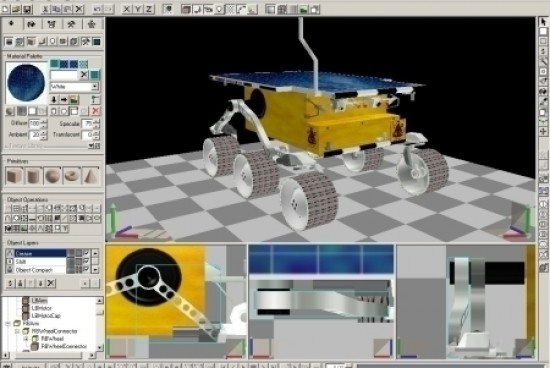Open the White material dropdown
This screenshot has height=368, width=550.
click(x=95, y=86)
